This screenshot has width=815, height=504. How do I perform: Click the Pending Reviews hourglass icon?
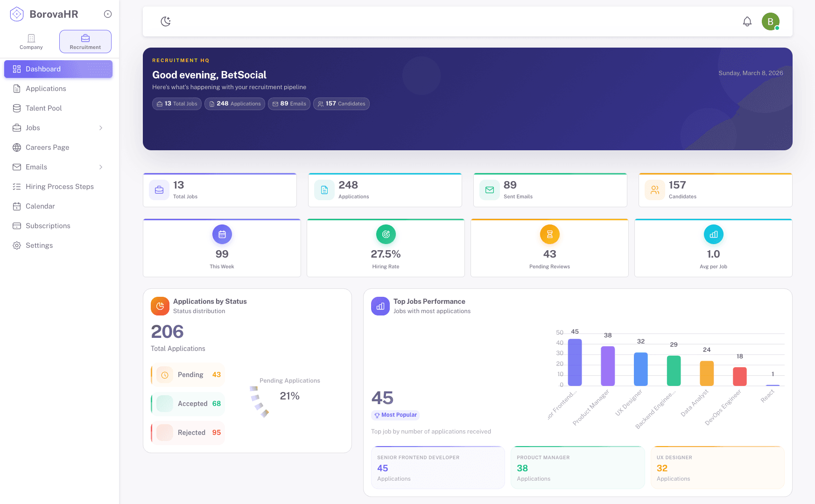coord(549,234)
